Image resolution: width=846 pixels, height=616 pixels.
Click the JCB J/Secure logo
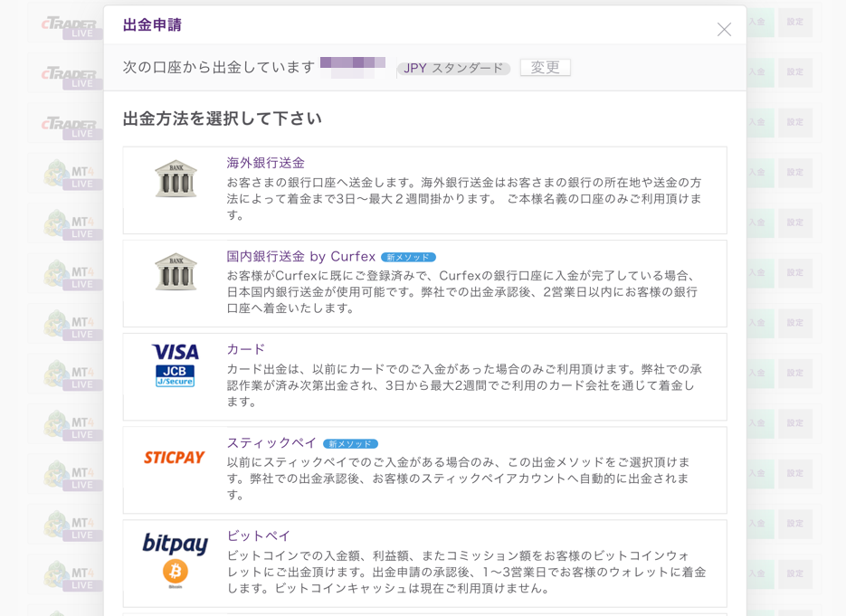[175, 376]
